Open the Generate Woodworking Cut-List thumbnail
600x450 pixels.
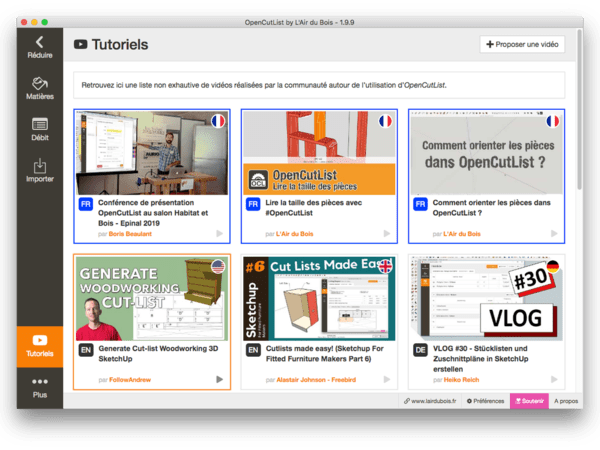[152, 298]
